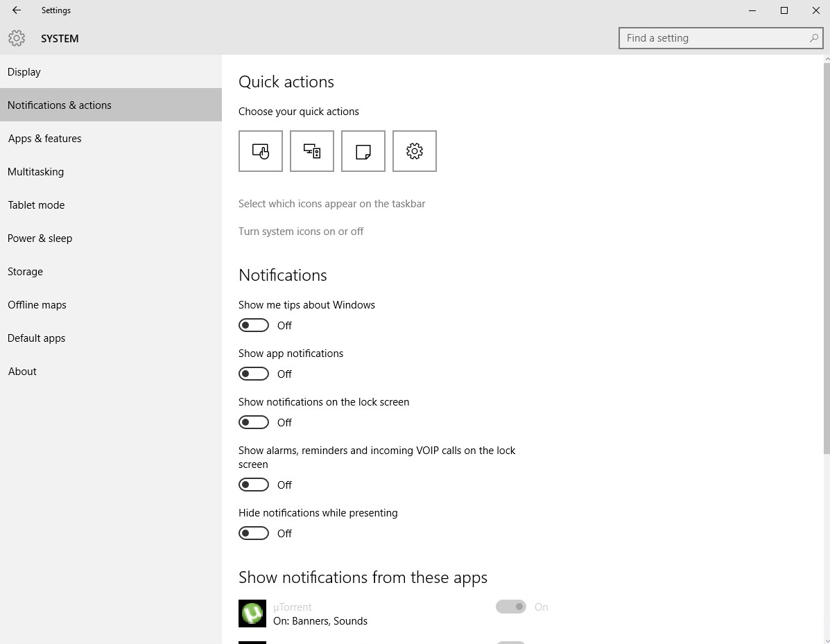Toggle alarms, reminders and VOIP calls switch
Screen dimensions: 830x644
point(254,485)
